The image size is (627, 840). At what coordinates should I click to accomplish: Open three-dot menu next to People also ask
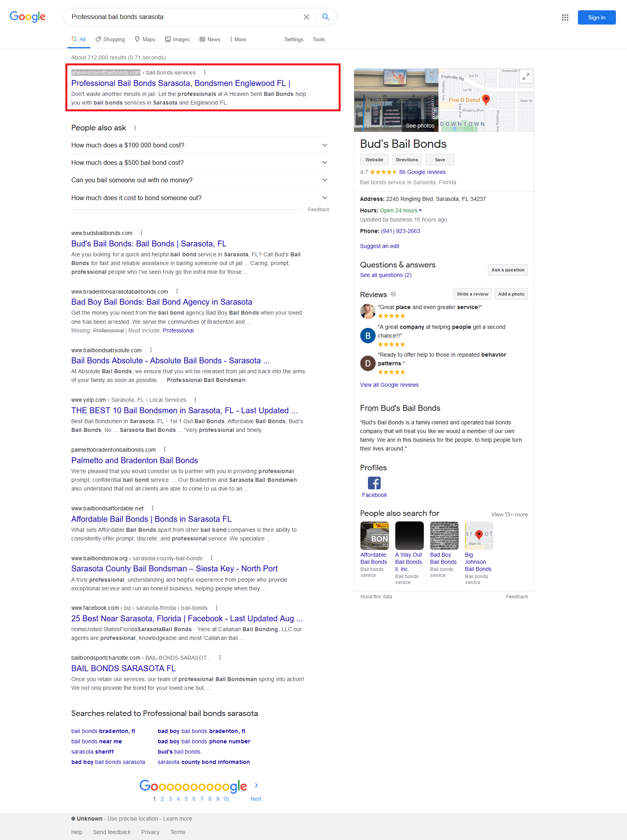[x=135, y=128]
